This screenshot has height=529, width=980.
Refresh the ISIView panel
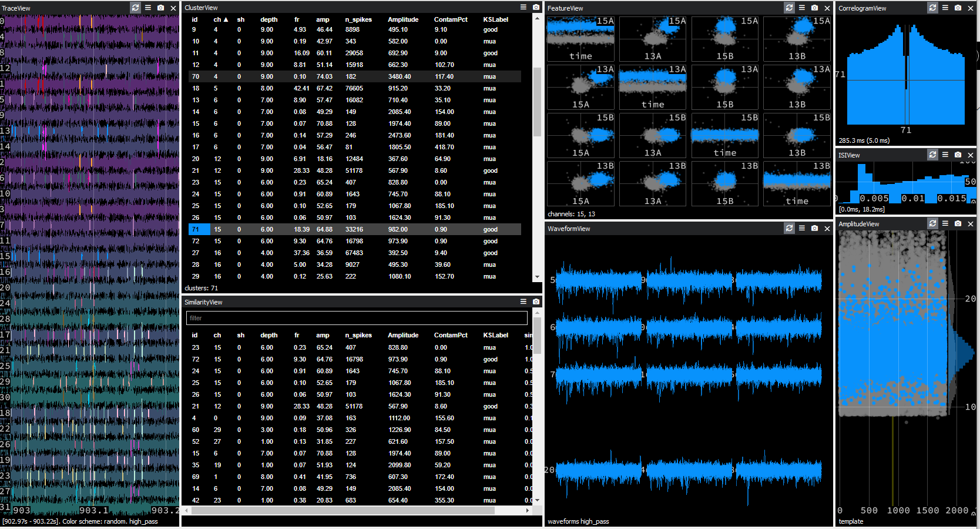[932, 155]
